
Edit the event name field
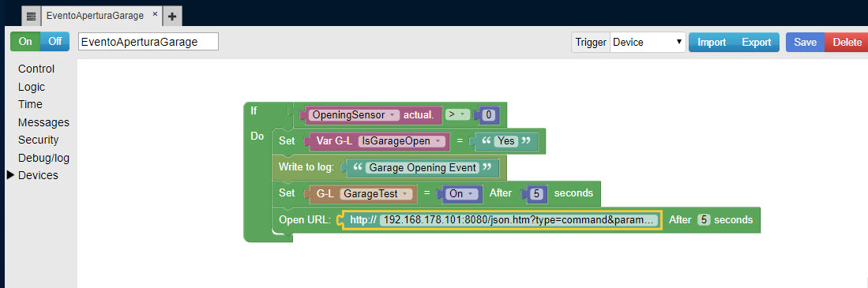[x=148, y=42]
